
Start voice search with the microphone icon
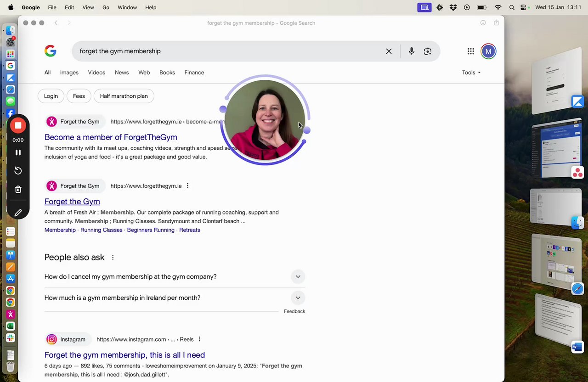[x=411, y=51]
